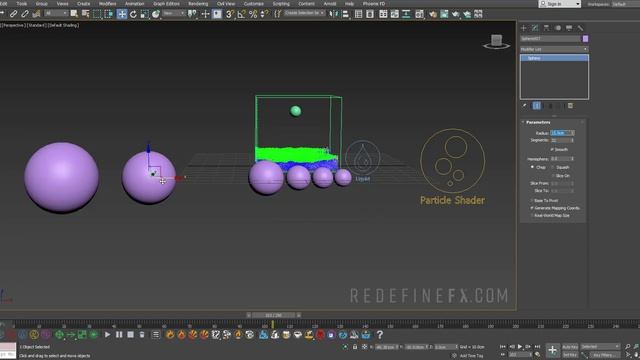
Task: Click the first Phoenix FD fire preset icon
Action: [170, 335]
